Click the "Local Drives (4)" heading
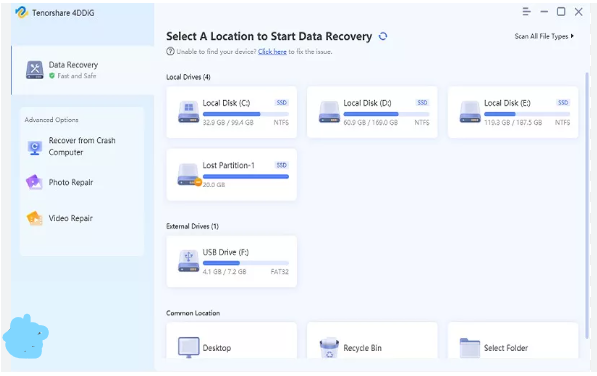The height and width of the screenshot is (376, 597). [188, 77]
